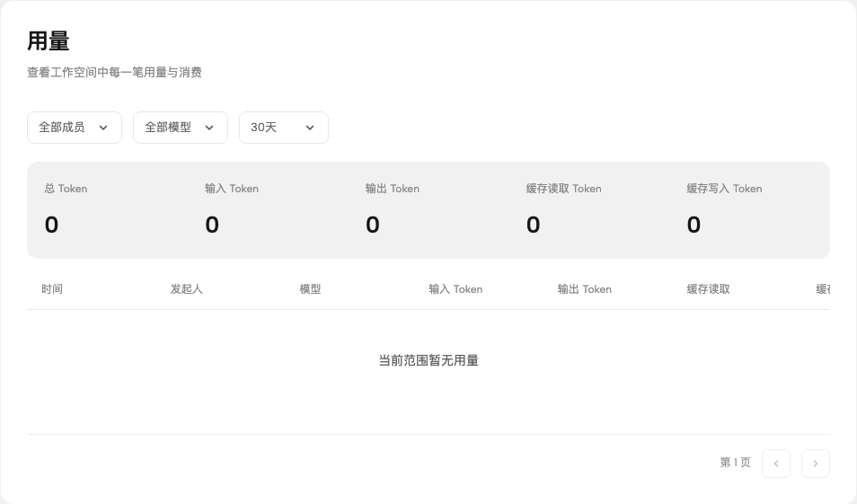This screenshot has height=504, width=857.
Task: Select the 模型 column header
Action: tap(311, 289)
